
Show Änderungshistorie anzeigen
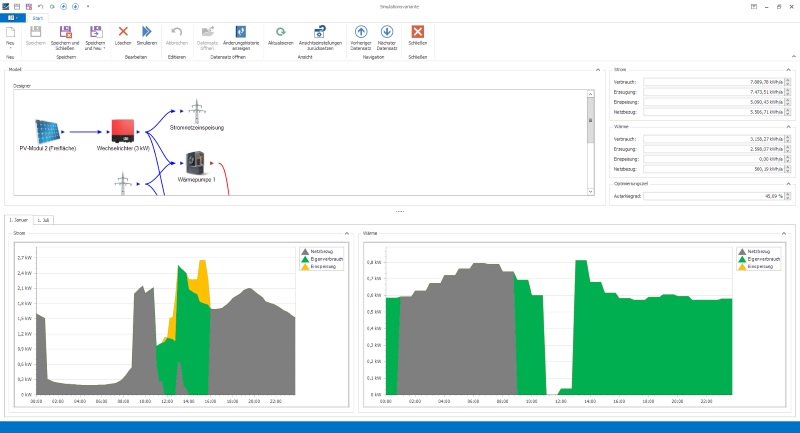241,34
